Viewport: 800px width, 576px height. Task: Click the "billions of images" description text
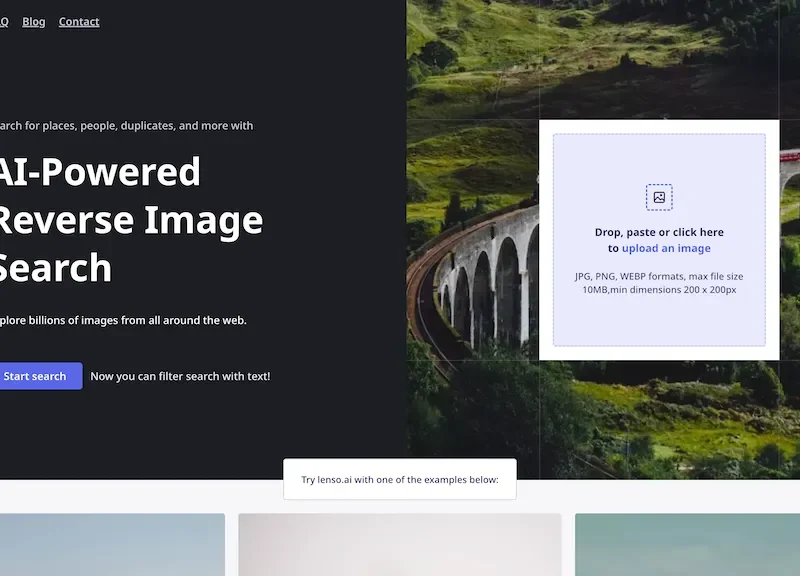[x=123, y=320]
